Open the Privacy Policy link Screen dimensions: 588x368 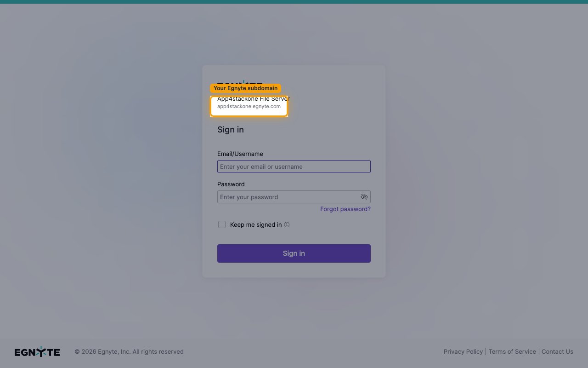tap(463, 351)
